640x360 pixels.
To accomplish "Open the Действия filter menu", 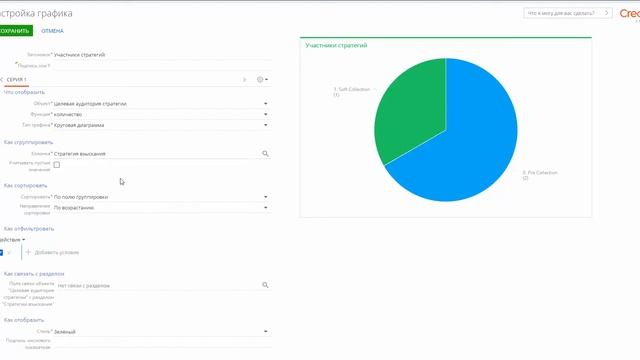I will click(x=12, y=240).
